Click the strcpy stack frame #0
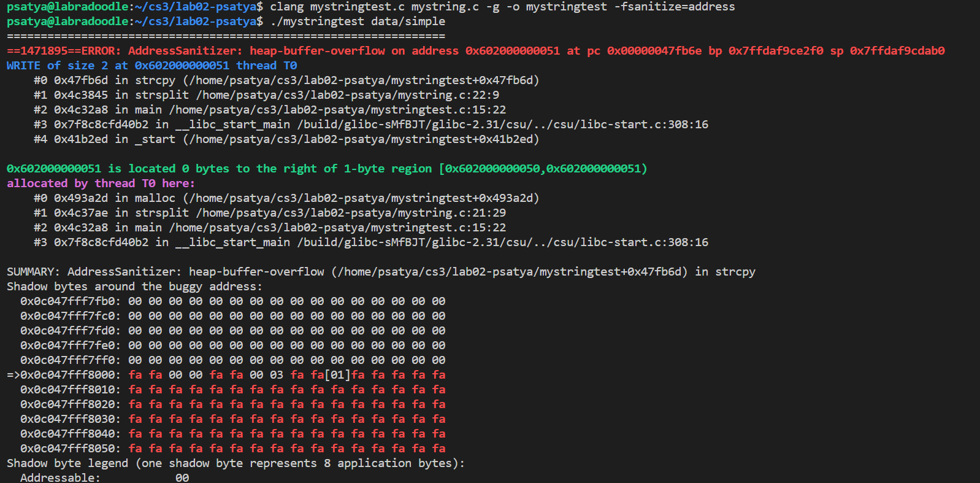Image resolution: width=980 pixels, height=483 pixels. click(286, 80)
